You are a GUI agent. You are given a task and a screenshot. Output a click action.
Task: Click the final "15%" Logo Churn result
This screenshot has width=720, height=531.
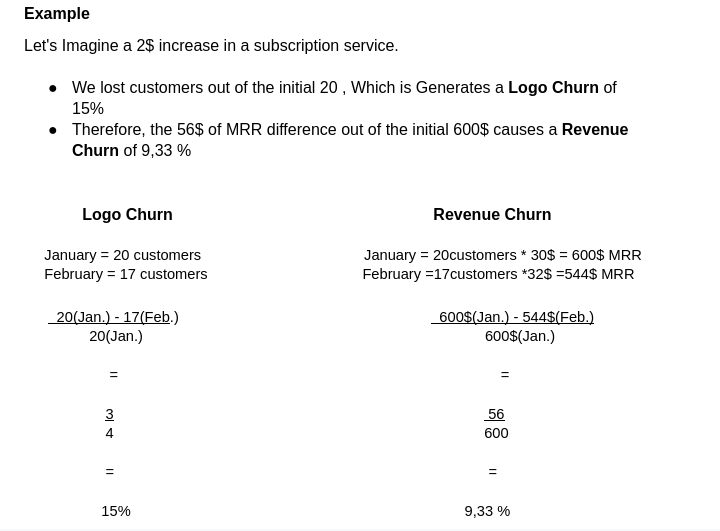116,511
